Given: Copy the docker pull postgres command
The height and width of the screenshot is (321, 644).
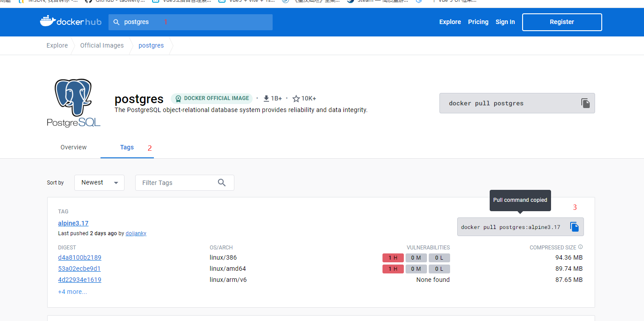Looking at the screenshot, I should pos(585,103).
